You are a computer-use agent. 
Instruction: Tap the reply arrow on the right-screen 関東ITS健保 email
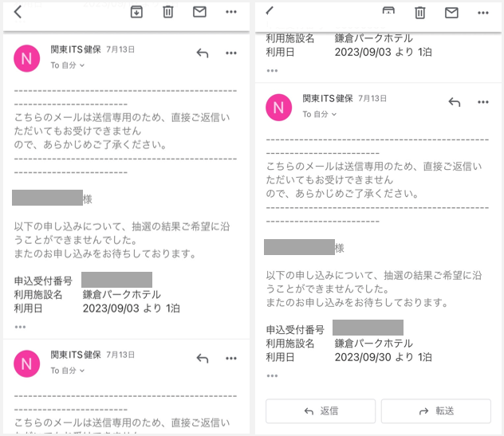point(455,102)
